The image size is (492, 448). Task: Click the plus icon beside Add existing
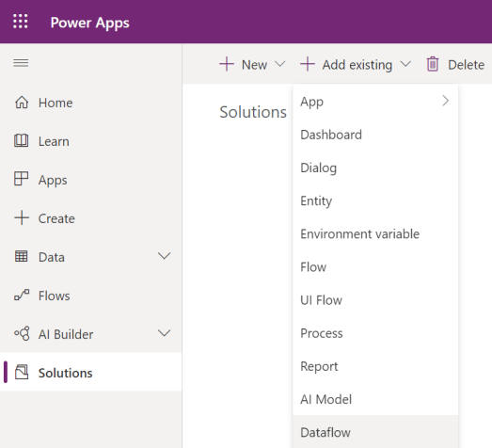308,64
